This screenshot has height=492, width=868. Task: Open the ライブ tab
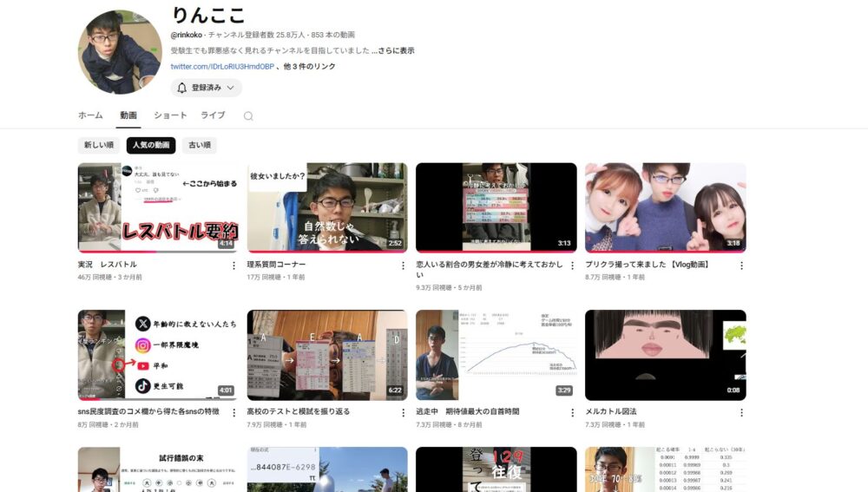coord(213,115)
